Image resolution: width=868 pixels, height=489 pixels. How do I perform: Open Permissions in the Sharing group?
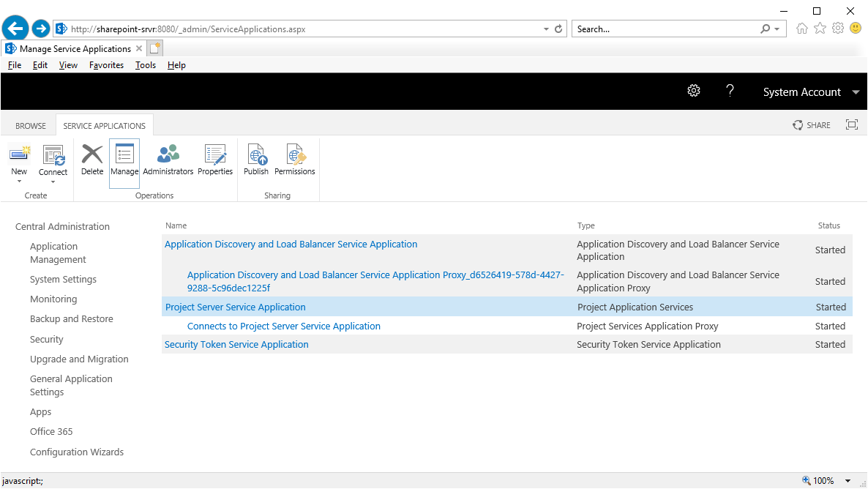coord(294,160)
